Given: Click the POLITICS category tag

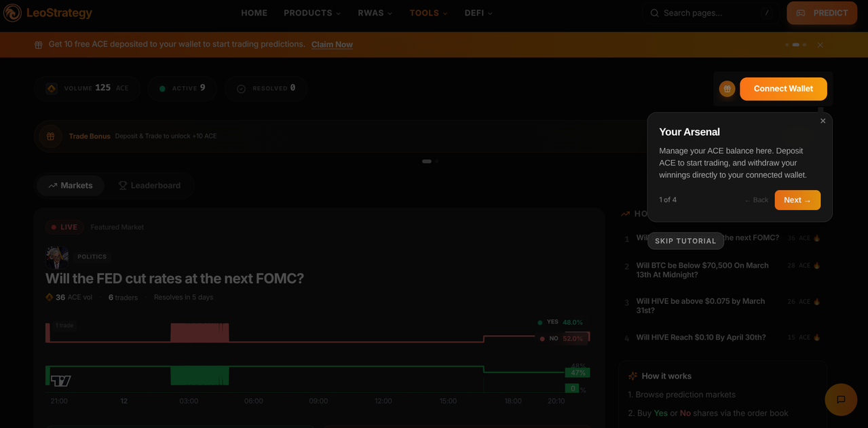Looking at the screenshot, I should point(92,257).
